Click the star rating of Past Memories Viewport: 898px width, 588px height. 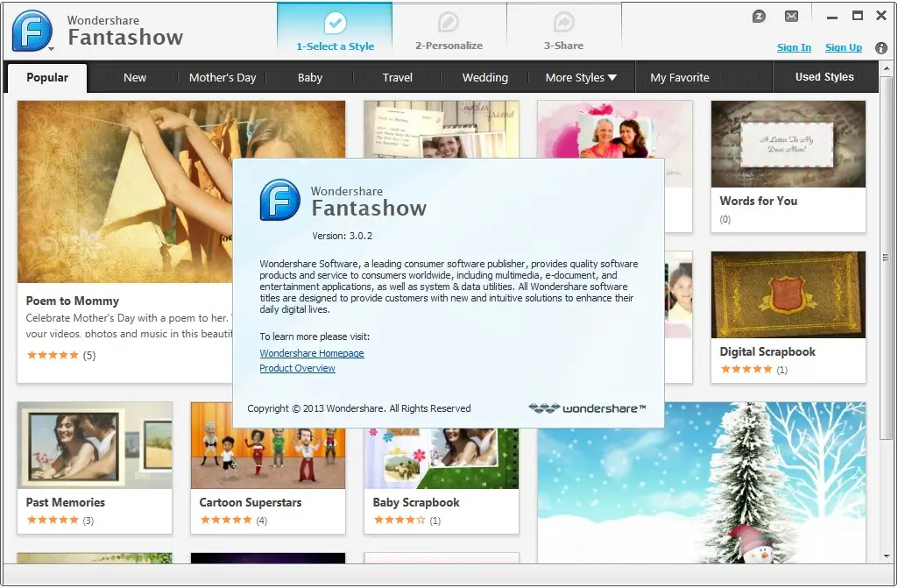(x=53, y=521)
